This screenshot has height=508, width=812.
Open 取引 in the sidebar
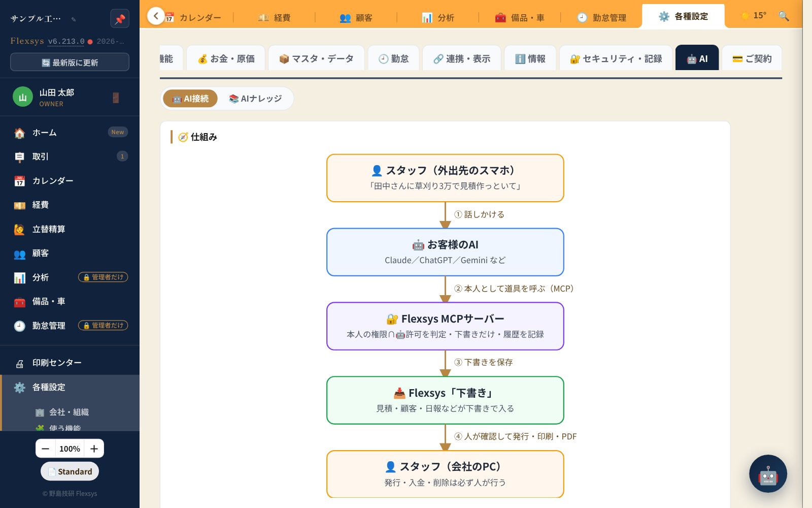coord(70,156)
